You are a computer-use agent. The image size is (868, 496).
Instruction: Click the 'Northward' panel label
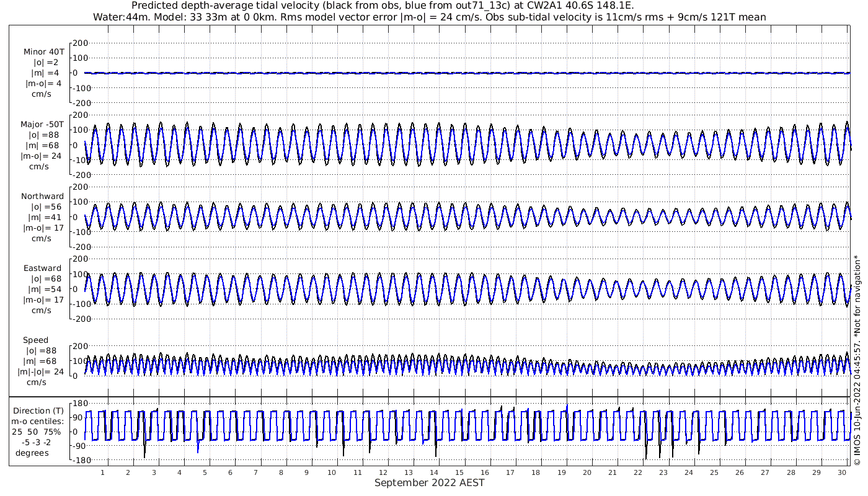[x=42, y=197]
